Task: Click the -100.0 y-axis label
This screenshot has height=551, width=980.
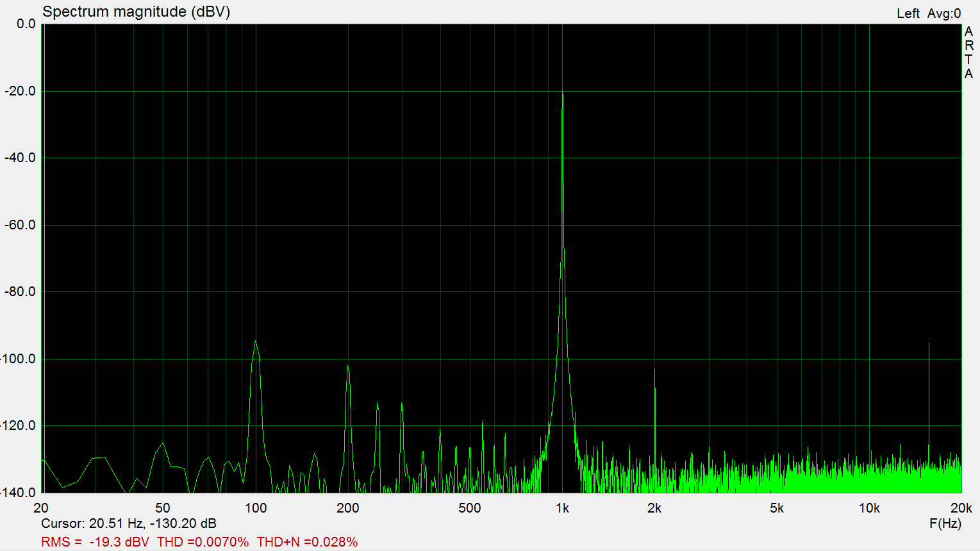Action: click(x=18, y=359)
